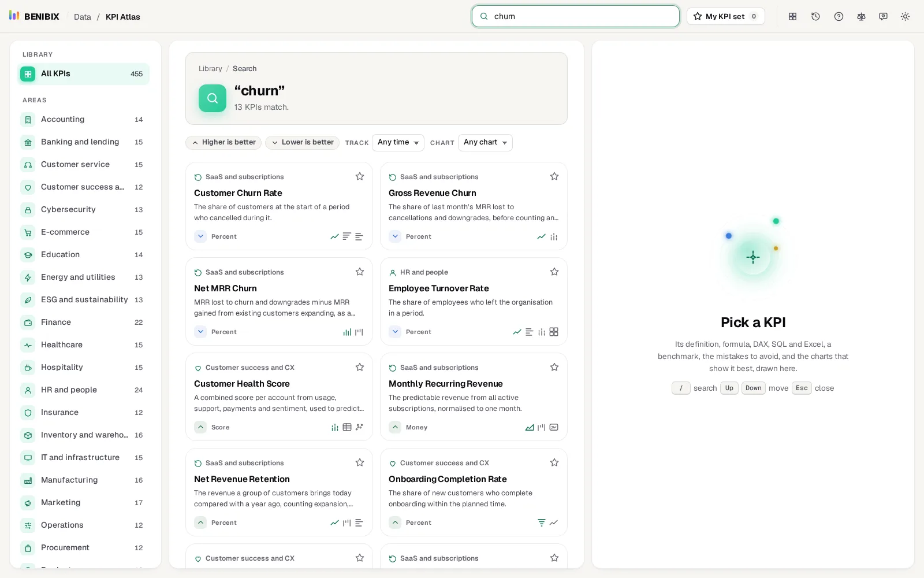Click the feedback heart speech bubble icon
The image size is (924, 578).
coord(883,17)
